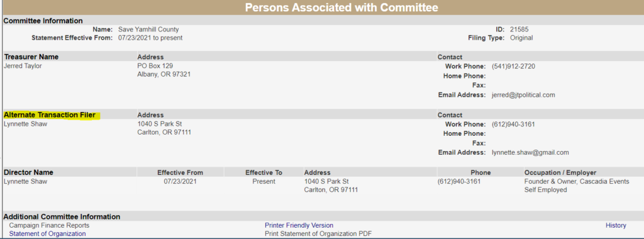This screenshot has height=239, width=644.
Task: Click the Treasurer work phone (541)912-2720
Action: pos(513,66)
